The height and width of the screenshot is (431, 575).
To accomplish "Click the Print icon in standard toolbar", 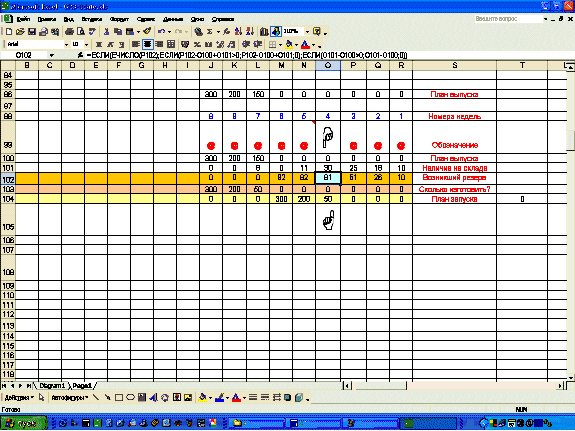I will tap(70, 32).
